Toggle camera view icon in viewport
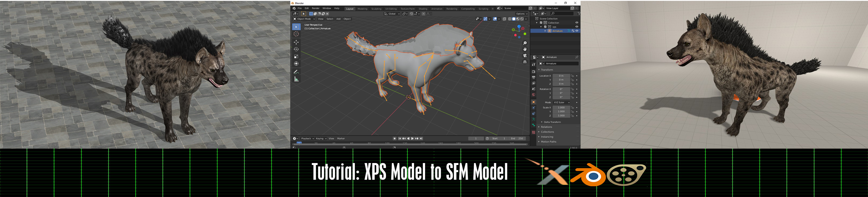 (x=525, y=55)
